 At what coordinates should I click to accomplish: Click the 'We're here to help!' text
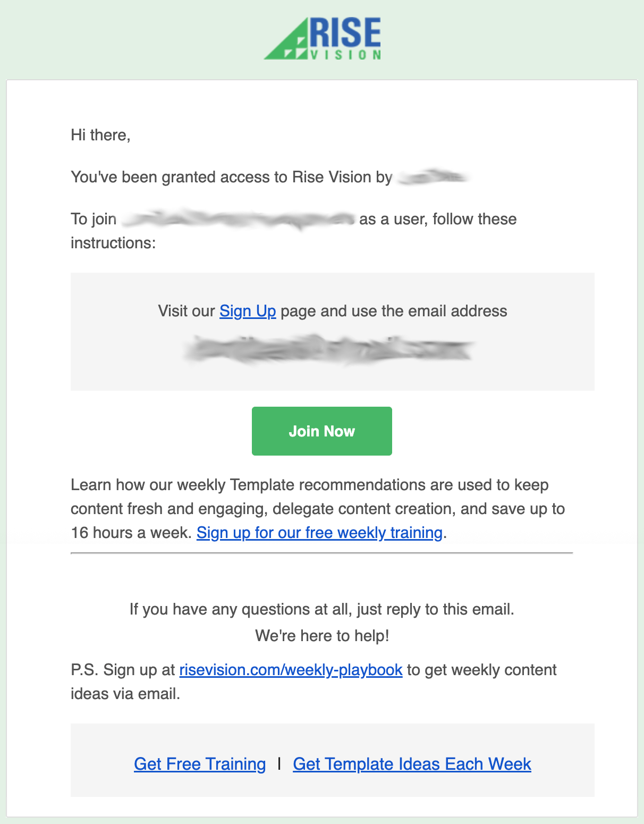(x=322, y=636)
